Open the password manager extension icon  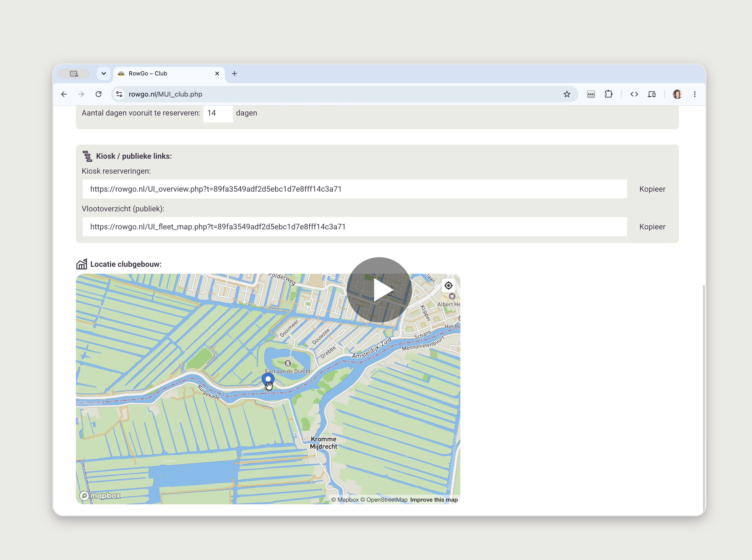coord(591,94)
